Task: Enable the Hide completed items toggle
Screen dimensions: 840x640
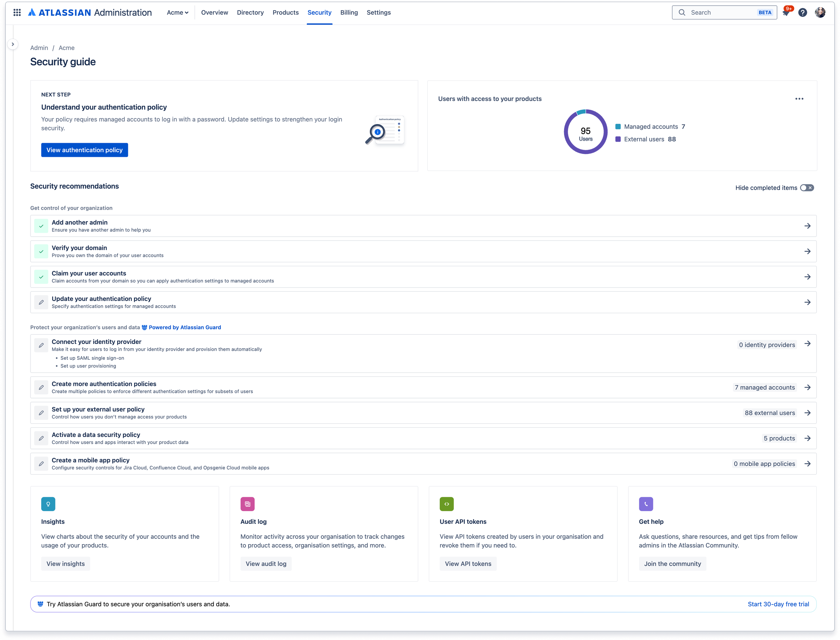Action: coord(807,187)
